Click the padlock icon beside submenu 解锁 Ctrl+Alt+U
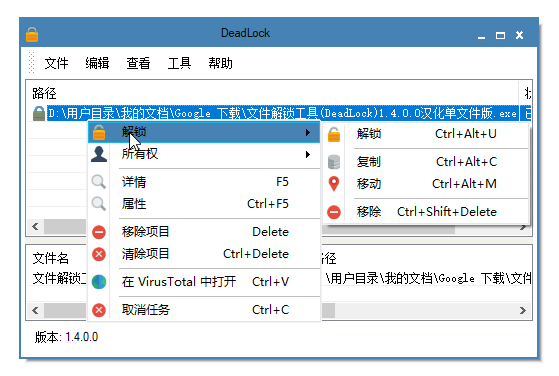Image resolution: width=559 pixels, height=376 pixels. [334, 134]
